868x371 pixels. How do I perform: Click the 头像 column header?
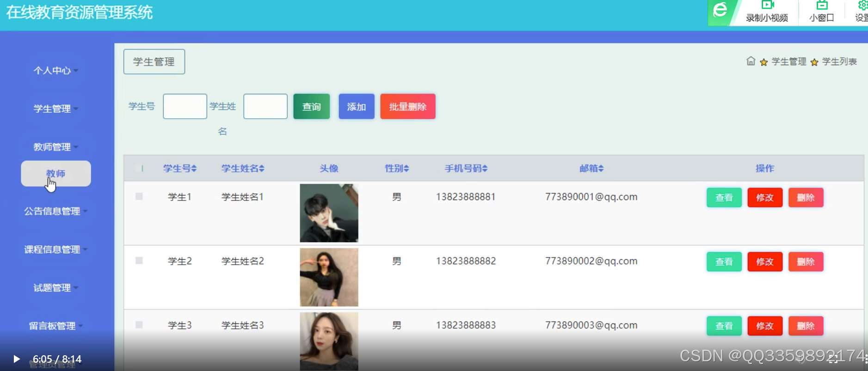click(x=329, y=169)
